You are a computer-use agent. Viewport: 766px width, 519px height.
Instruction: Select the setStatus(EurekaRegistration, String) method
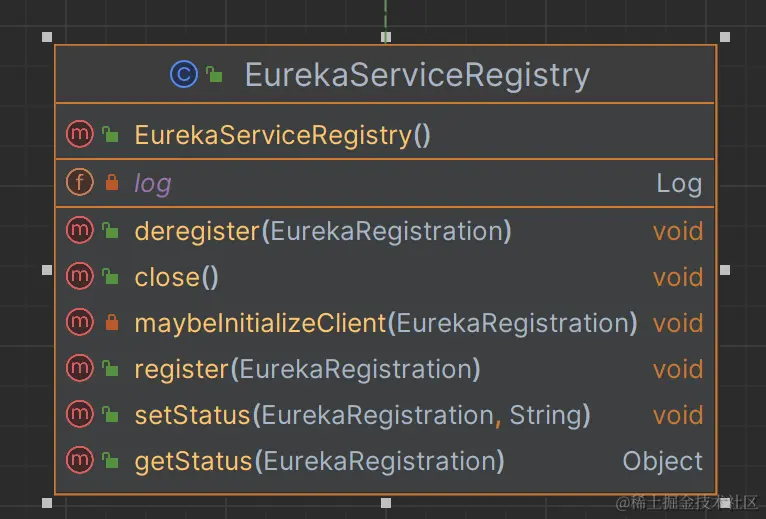[362, 415]
